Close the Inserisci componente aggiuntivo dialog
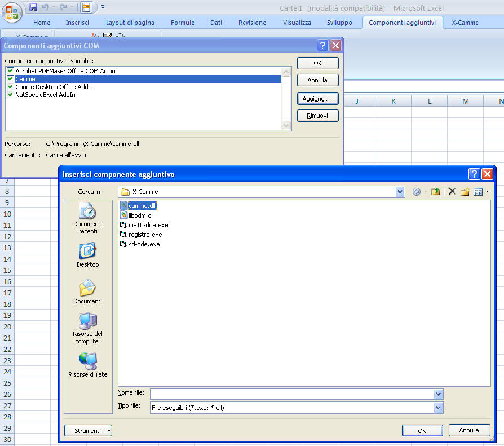 click(x=487, y=174)
